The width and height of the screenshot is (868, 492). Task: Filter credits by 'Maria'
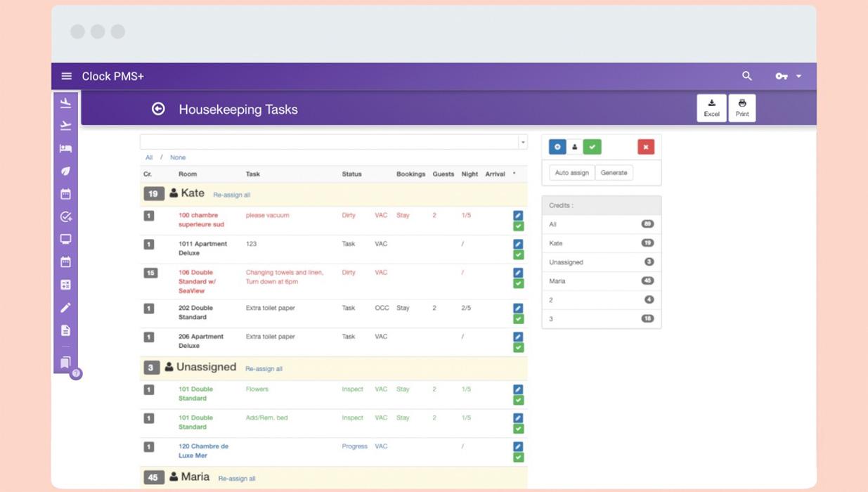tap(602, 281)
